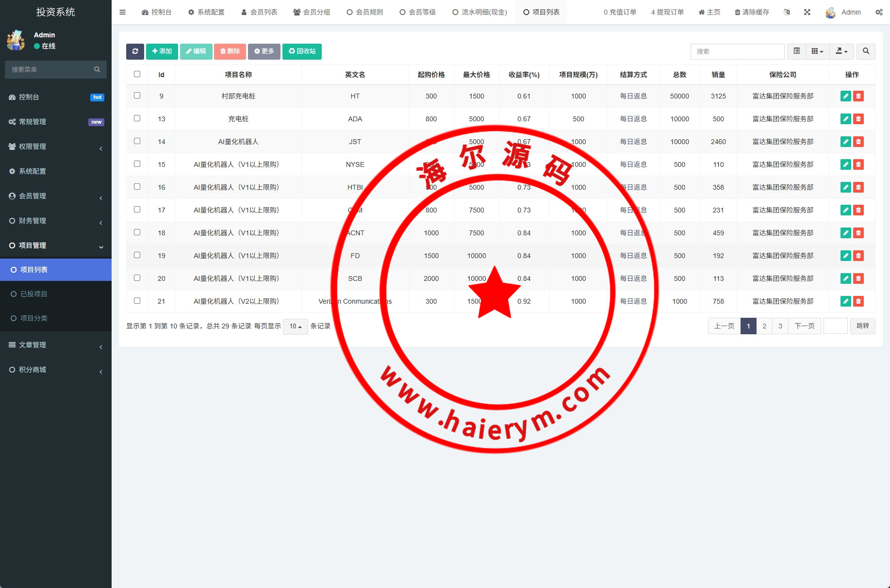Image resolution: width=890 pixels, height=588 pixels.
Task: Click the refresh table icon button
Action: pos(135,51)
